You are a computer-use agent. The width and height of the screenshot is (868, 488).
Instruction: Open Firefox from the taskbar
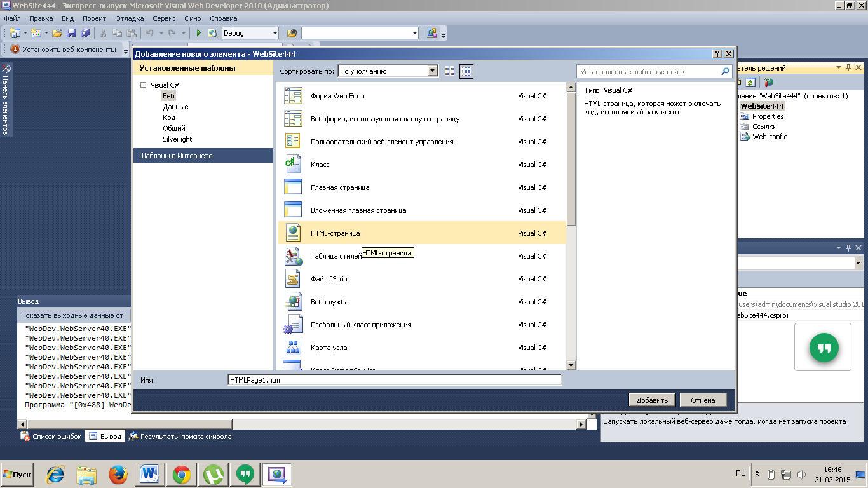pyautogui.click(x=118, y=474)
